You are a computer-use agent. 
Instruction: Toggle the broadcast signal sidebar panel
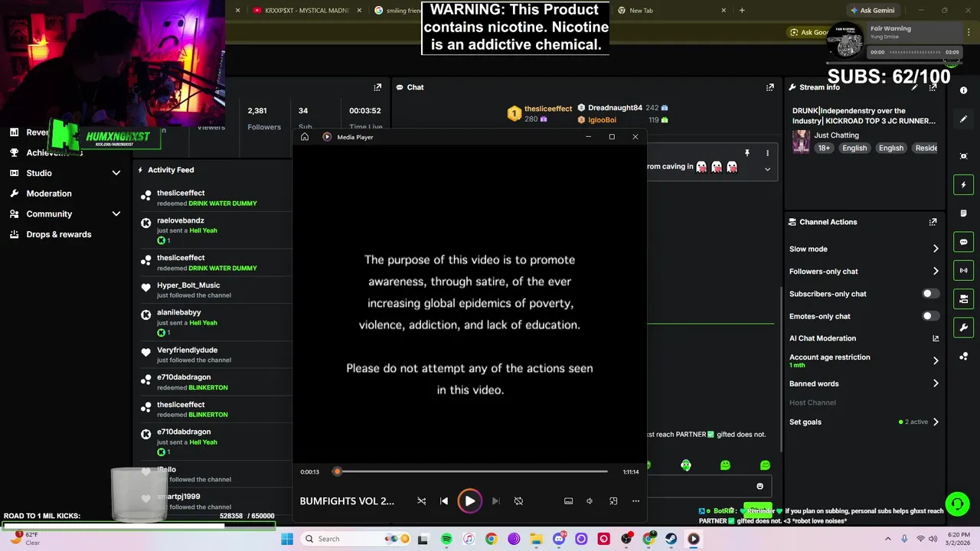pyautogui.click(x=963, y=270)
